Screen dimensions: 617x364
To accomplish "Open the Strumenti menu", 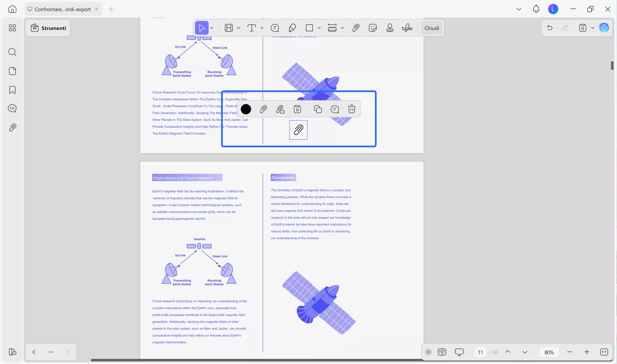I will [x=48, y=28].
